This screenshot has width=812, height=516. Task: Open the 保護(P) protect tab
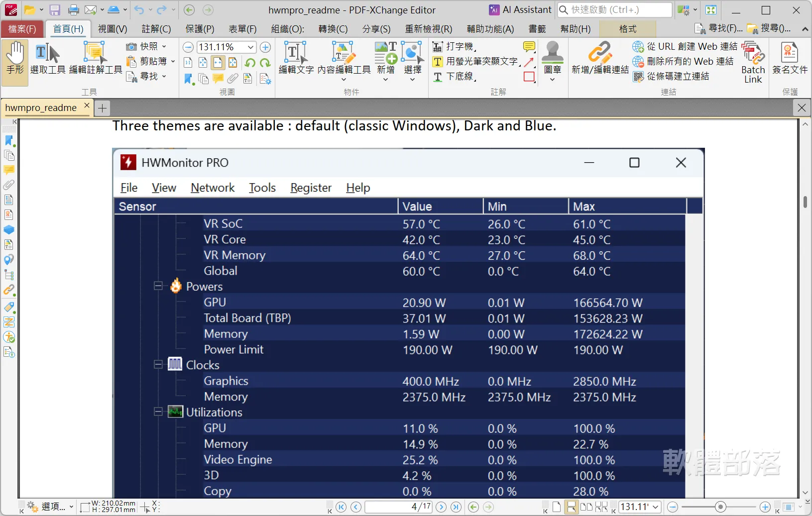pyautogui.click(x=200, y=29)
